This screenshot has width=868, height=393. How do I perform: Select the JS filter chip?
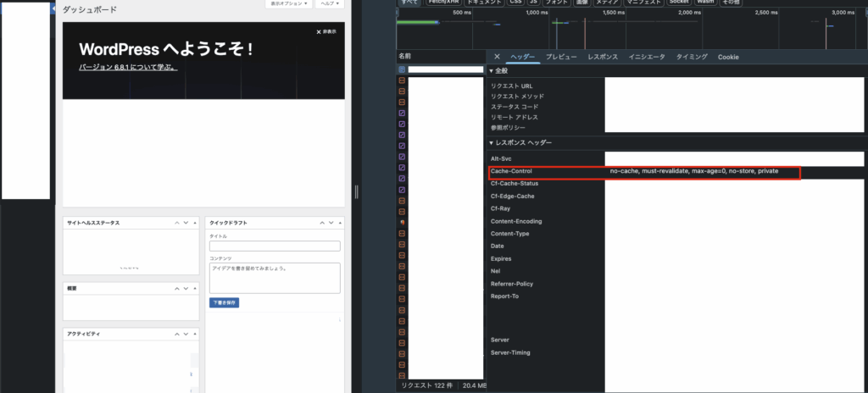[533, 3]
